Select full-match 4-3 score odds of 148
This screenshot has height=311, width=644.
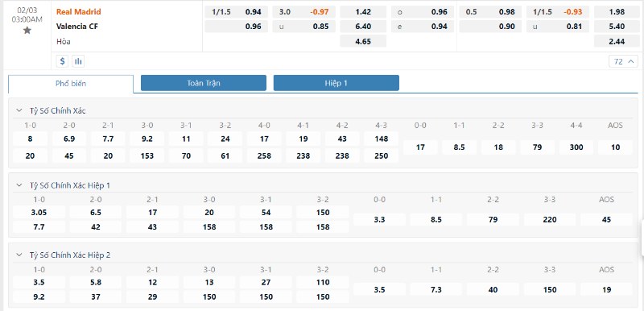(x=381, y=139)
